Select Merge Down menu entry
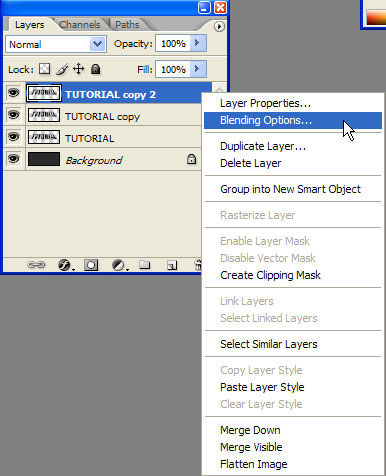 tap(293, 430)
